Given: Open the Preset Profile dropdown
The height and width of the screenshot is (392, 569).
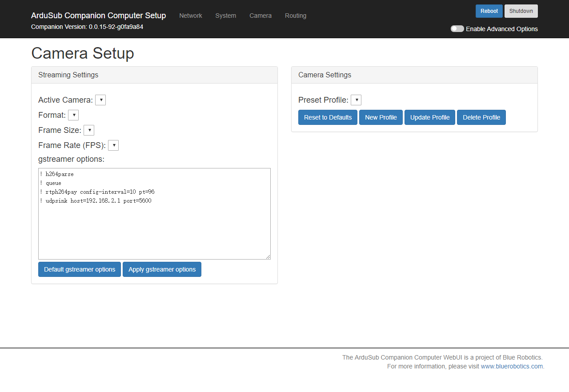Looking at the screenshot, I should tap(356, 100).
